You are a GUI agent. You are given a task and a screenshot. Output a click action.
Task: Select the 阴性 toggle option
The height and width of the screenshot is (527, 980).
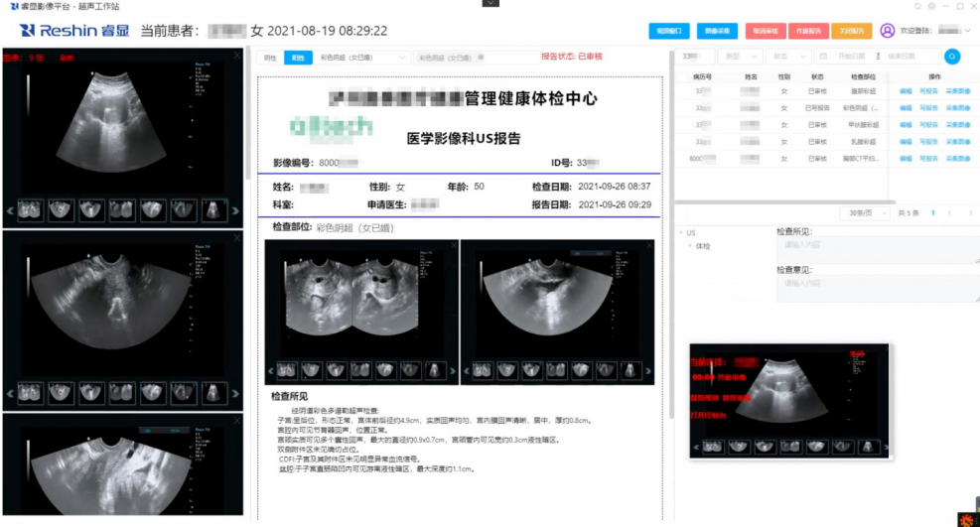271,58
